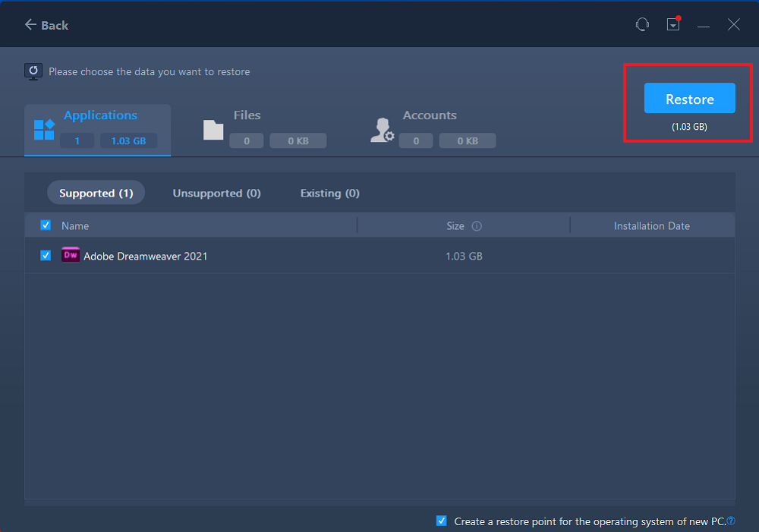Open the support headset icon
The image size is (759, 532).
[x=642, y=25]
